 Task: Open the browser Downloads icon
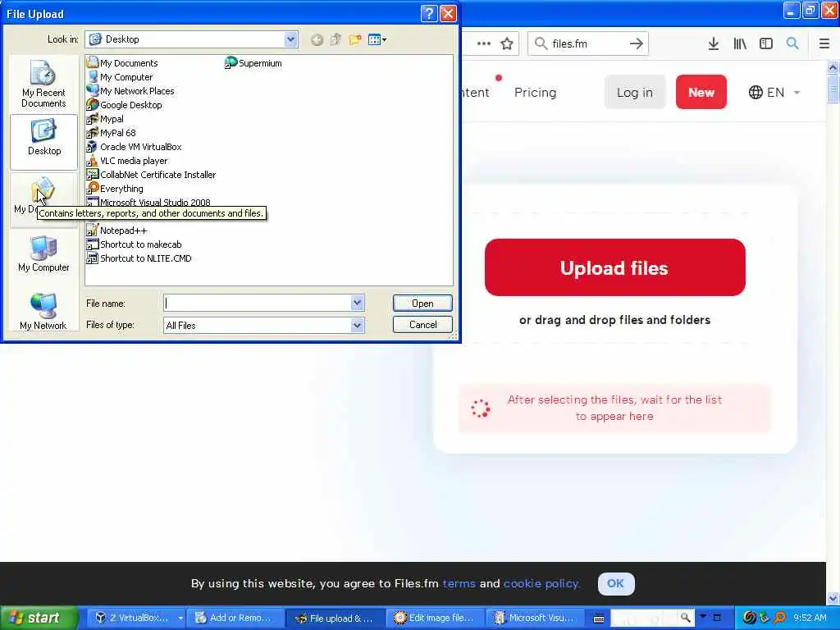(714, 43)
